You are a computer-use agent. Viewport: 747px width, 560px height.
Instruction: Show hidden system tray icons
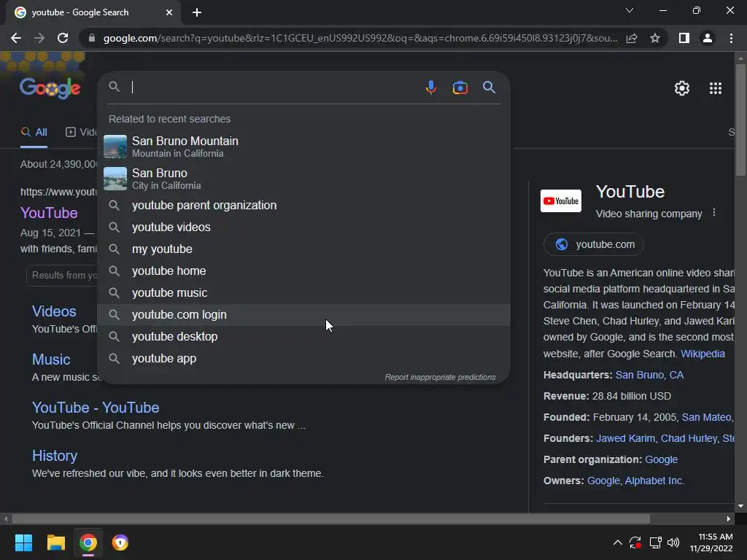pos(617,542)
